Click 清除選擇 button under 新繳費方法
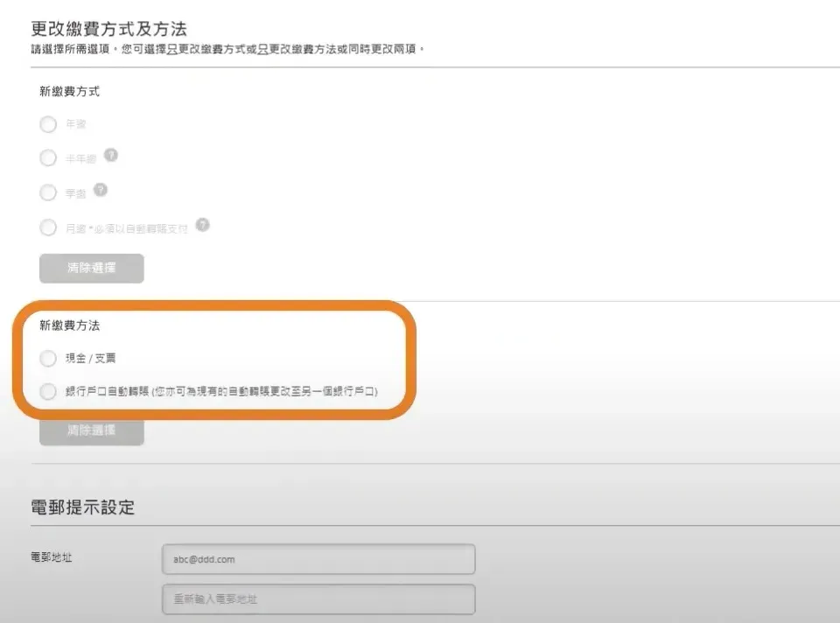Viewport: 840px width, 623px height. pos(92,431)
